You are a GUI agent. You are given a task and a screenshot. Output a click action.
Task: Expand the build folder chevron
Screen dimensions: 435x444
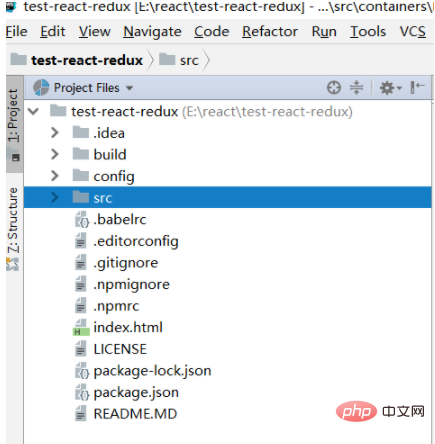(55, 154)
